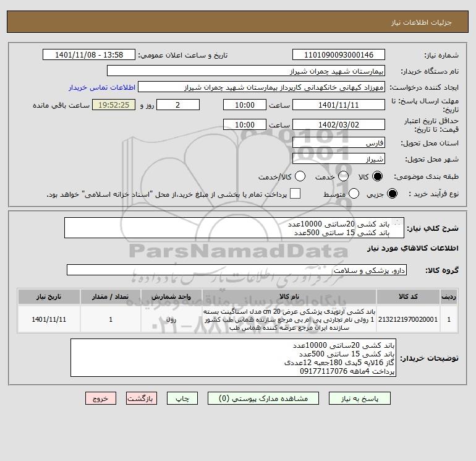Click the واحد شمارش column header
Viewport: 476px width, 461px height.
coord(171,296)
